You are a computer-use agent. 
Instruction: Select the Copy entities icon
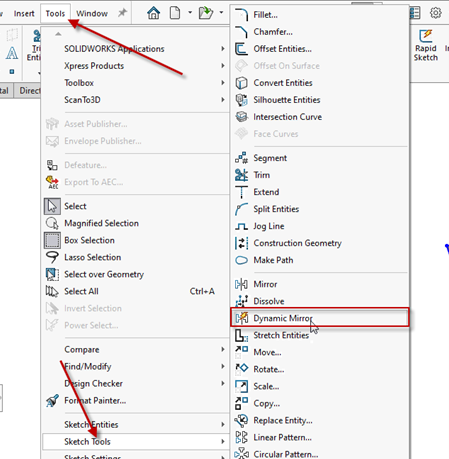[241, 403]
